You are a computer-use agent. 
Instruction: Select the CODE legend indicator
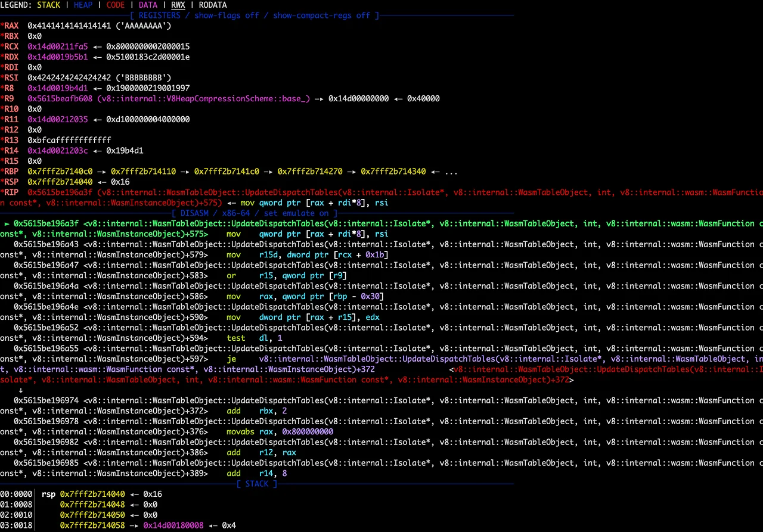tap(115, 5)
